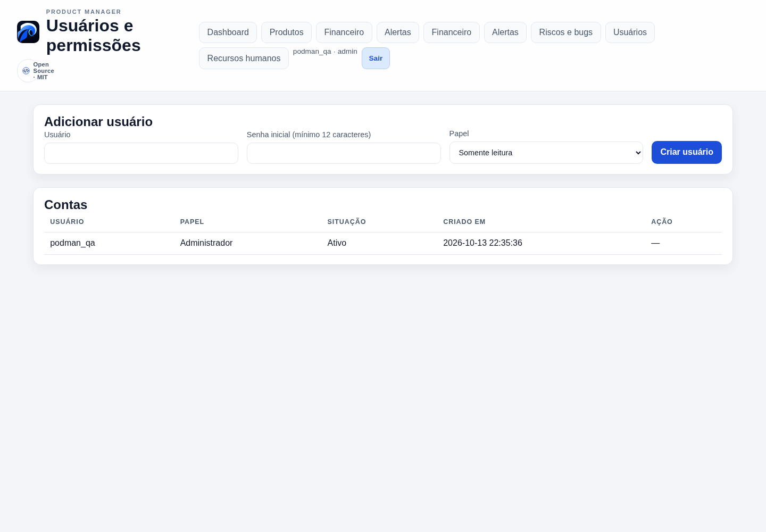This screenshot has height=532, width=766.
Task: Click the "Usuários e permissões" page title
Action: coord(94,36)
